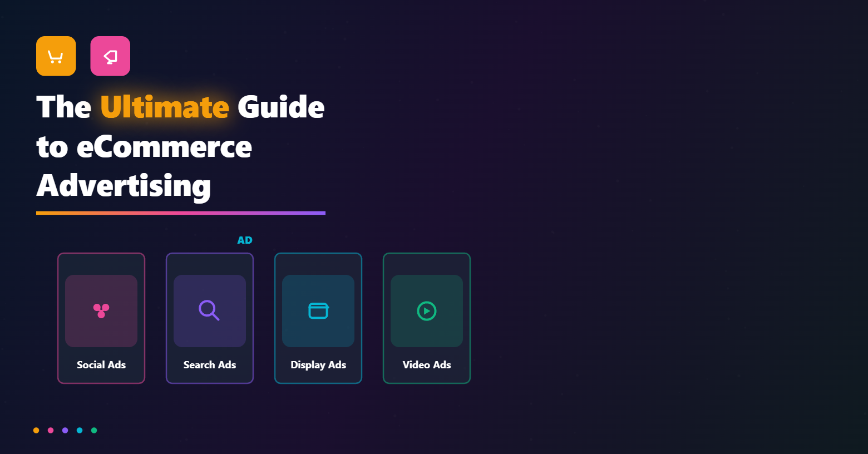Click the magnifying glass on the Search Ads card
The height and width of the screenshot is (454, 868).
click(209, 310)
